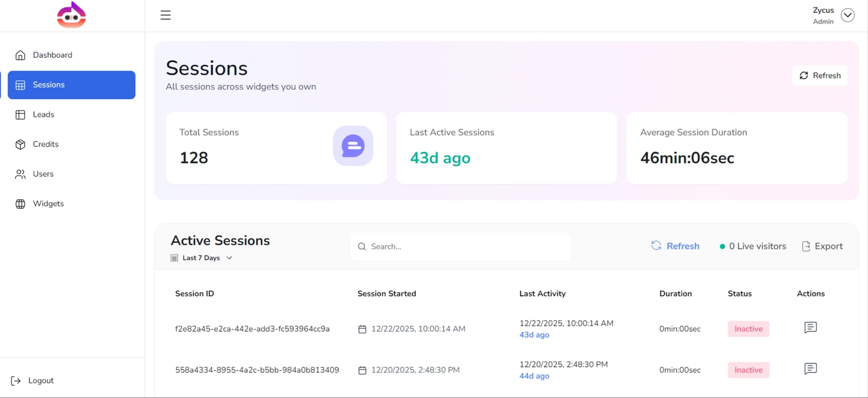Open the Last 7 Days date filter
Image resolution: width=868 pixels, height=398 pixels.
(201, 258)
